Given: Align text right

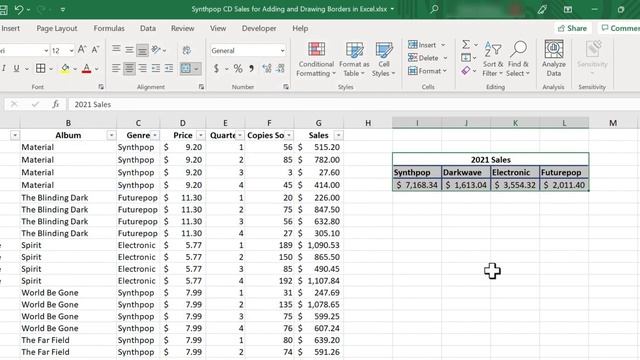Looking at the screenshot, I should click(x=142, y=69).
